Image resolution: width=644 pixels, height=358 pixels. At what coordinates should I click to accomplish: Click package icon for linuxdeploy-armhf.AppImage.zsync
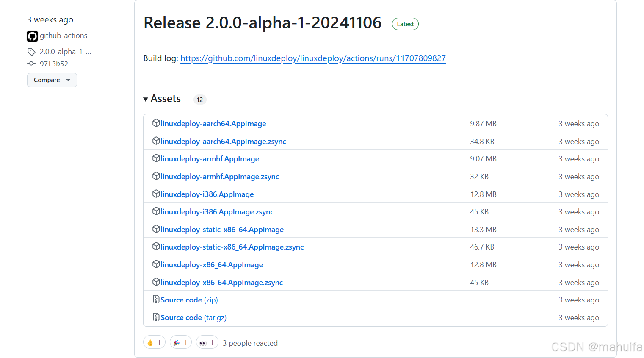pos(156,176)
